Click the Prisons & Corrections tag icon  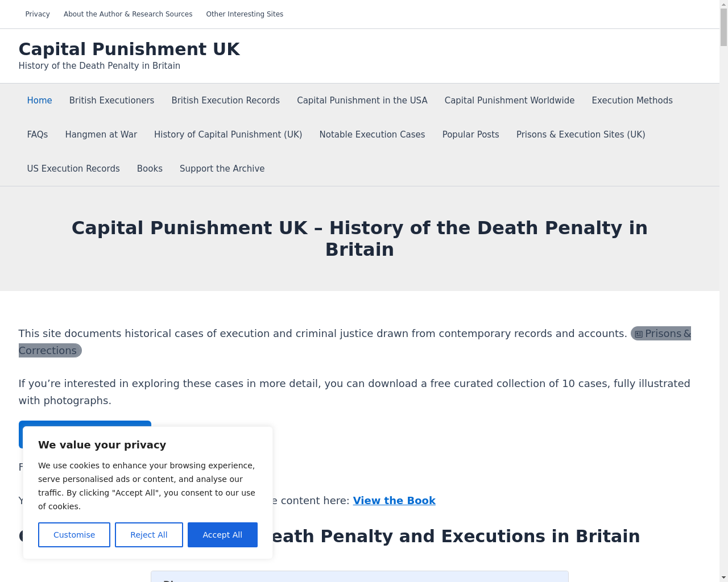coord(639,334)
